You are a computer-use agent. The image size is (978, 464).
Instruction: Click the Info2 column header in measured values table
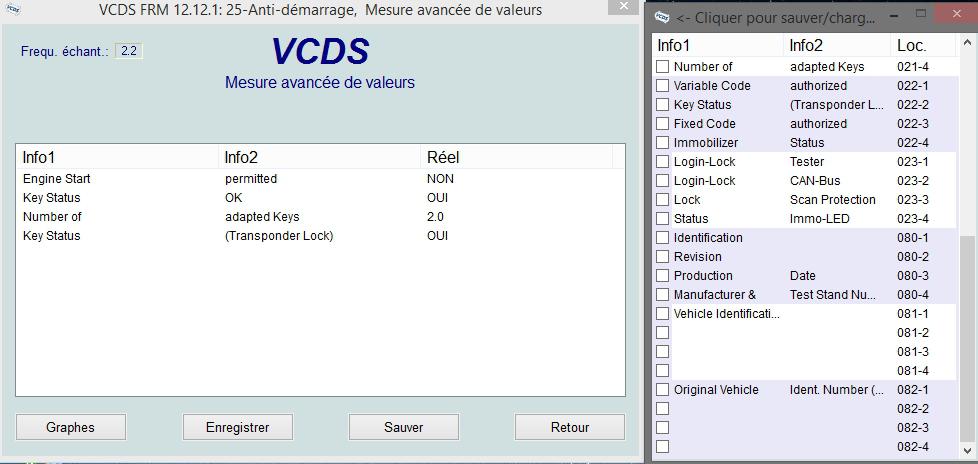click(x=319, y=157)
